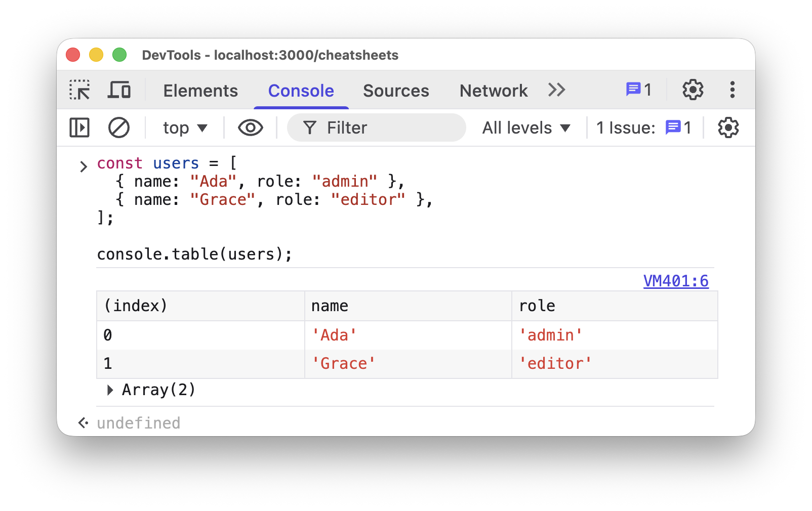Close the DevTools window with the red button

73,55
